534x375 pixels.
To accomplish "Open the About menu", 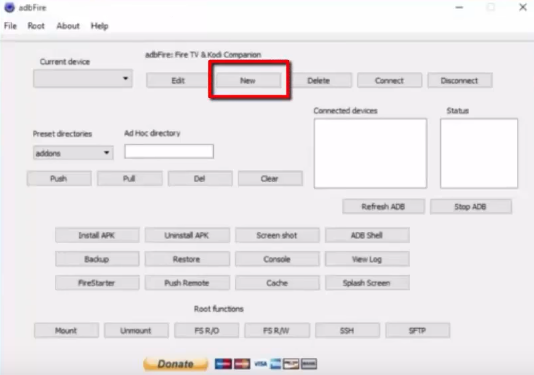I will point(68,26).
